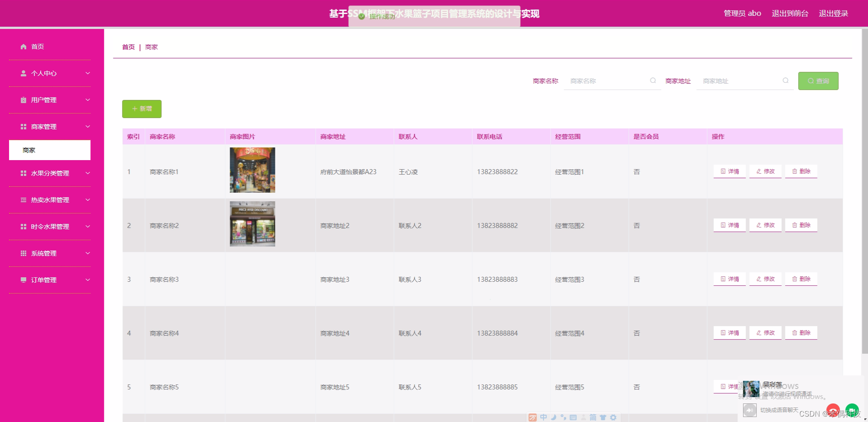Screen dimensions: 868x422
Task: Toggle punctuation mode on the IME toolbar
Action: pyautogui.click(x=563, y=417)
